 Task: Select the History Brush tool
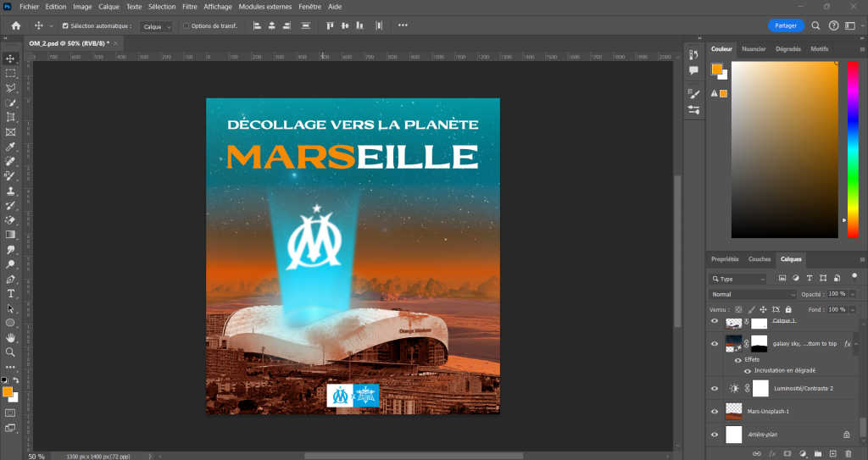click(x=10, y=205)
